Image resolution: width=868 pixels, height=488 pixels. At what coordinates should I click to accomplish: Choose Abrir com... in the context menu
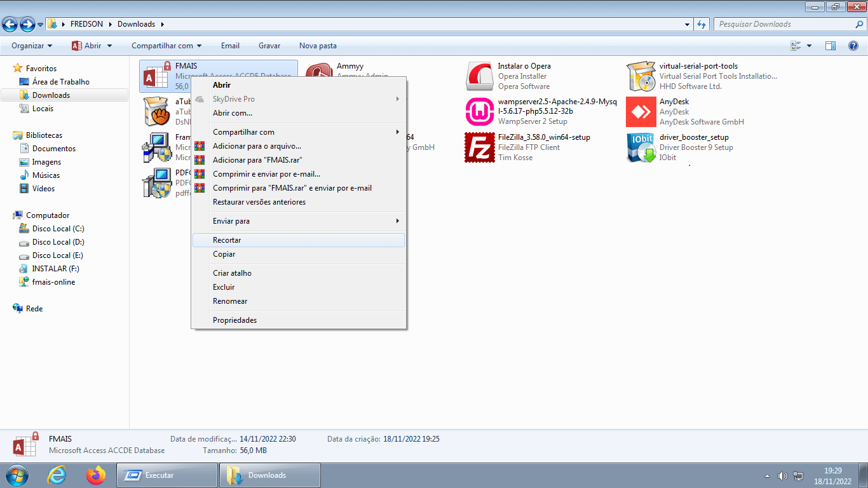(x=299, y=113)
